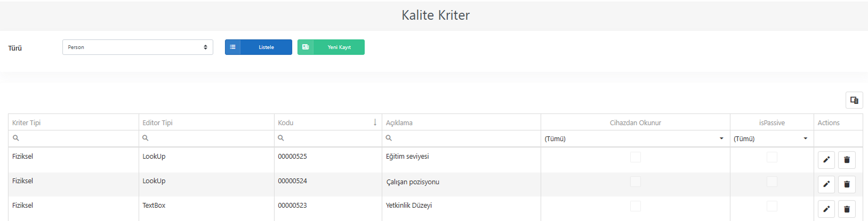Click the Editor Tipi search filter field
This screenshot has height=221, width=868.
pyautogui.click(x=206, y=138)
